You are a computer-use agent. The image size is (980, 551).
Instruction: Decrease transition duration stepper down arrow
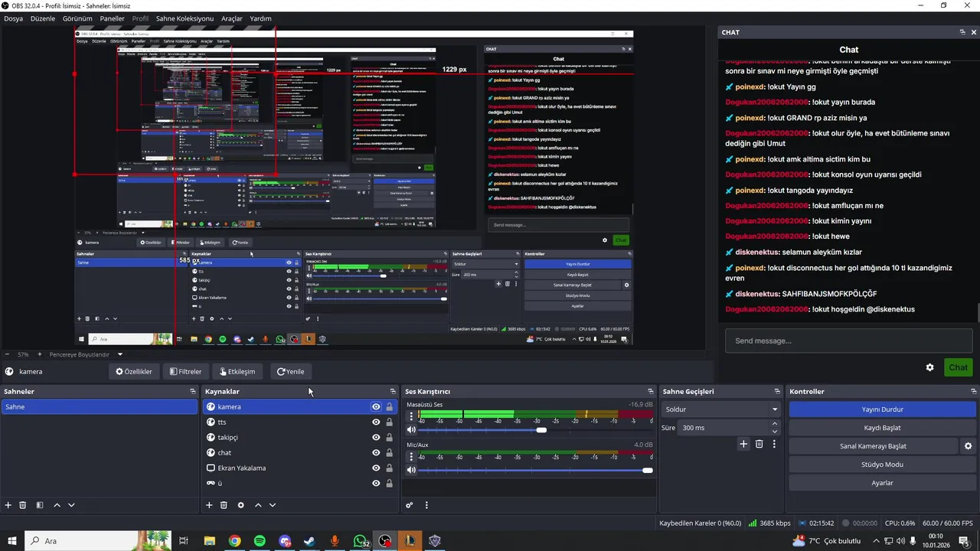pyautogui.click(x=775, y=432)
